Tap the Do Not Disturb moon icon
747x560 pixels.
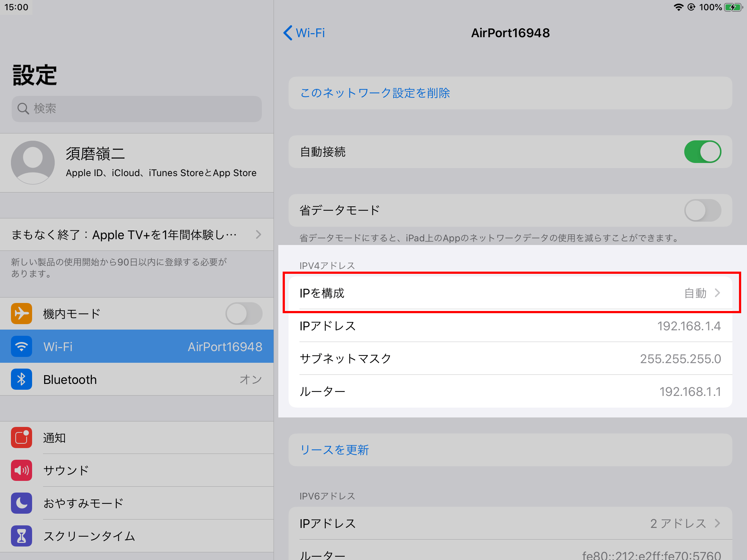click(x=22, y=503)
